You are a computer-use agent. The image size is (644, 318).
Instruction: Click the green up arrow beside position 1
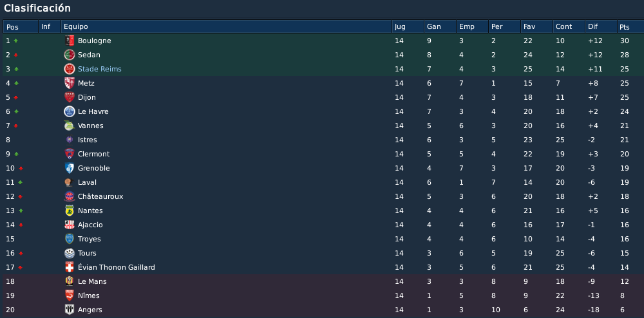click(16, 41)
